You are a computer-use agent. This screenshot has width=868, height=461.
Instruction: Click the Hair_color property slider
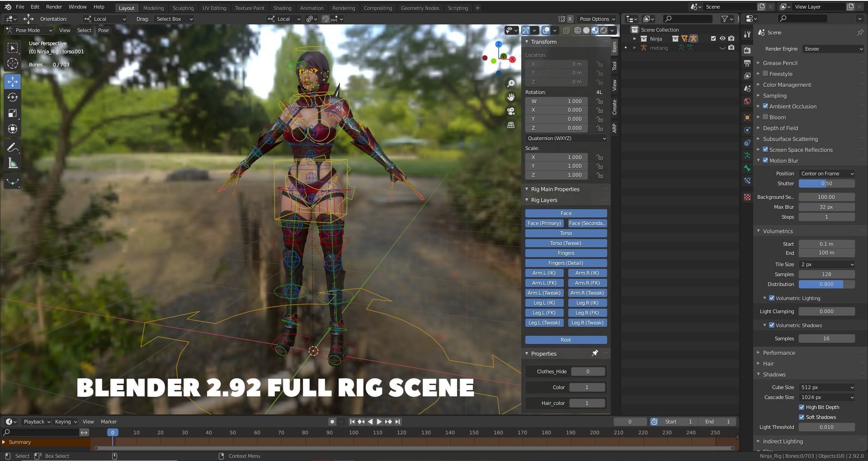(x=587, y=403)
